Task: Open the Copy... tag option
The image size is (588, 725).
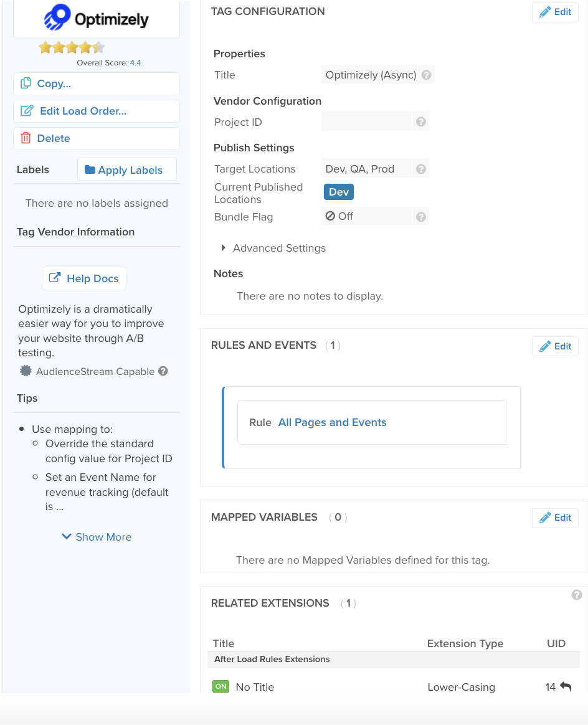Action: [97, 83]
